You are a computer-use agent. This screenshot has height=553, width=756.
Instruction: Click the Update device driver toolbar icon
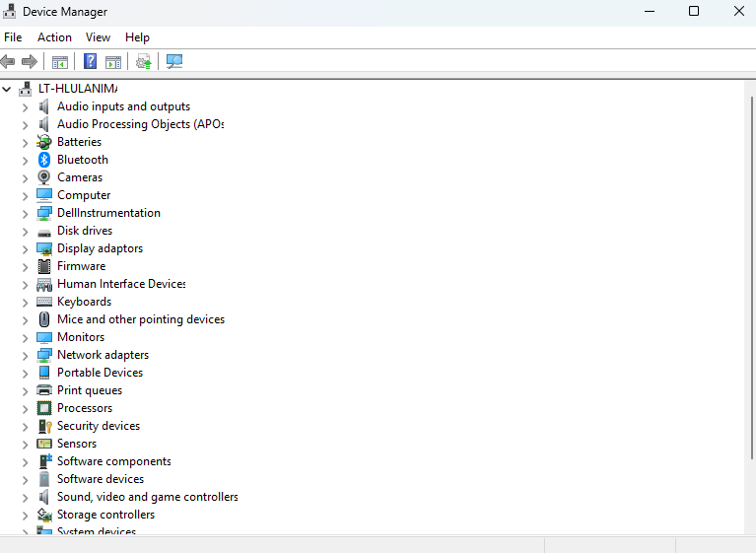(144, 62)
